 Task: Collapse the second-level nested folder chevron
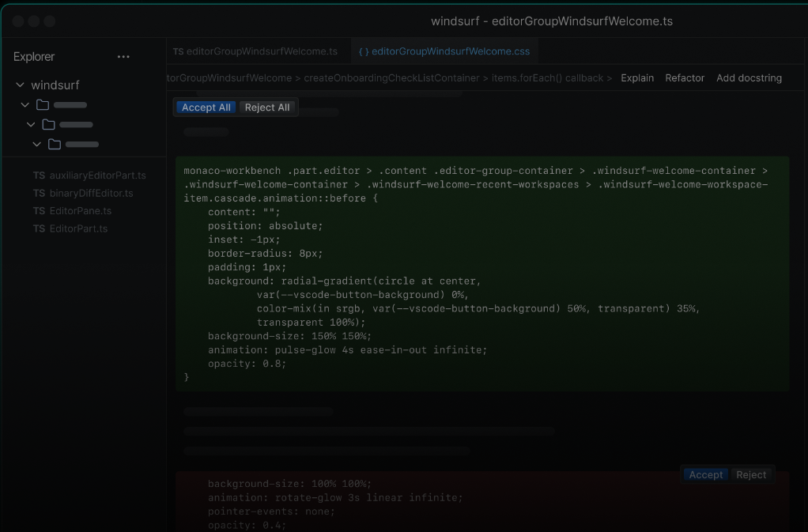click(x=31, y=125)
